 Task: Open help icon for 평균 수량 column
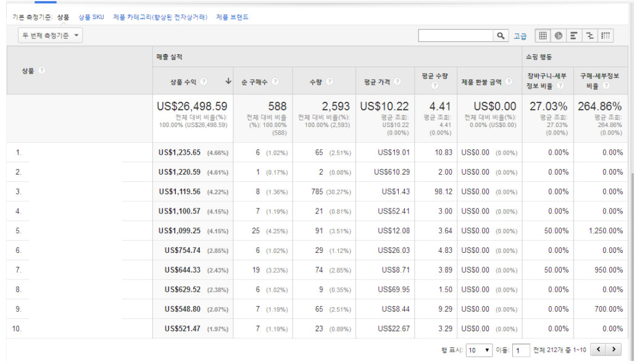435,85
